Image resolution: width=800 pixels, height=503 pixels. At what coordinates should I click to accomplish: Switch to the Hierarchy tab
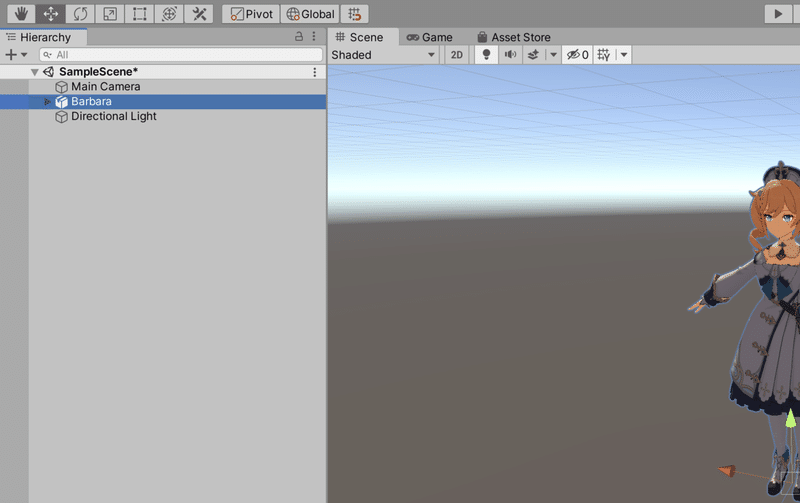point(43,37)
